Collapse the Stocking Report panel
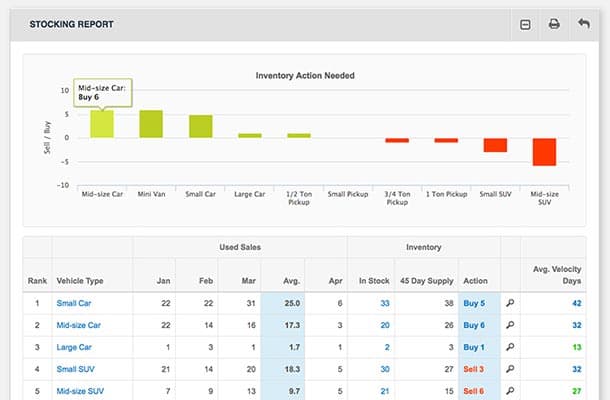This screenshot has width=610, height=400. pyautogui.click(x=525, y=25)
